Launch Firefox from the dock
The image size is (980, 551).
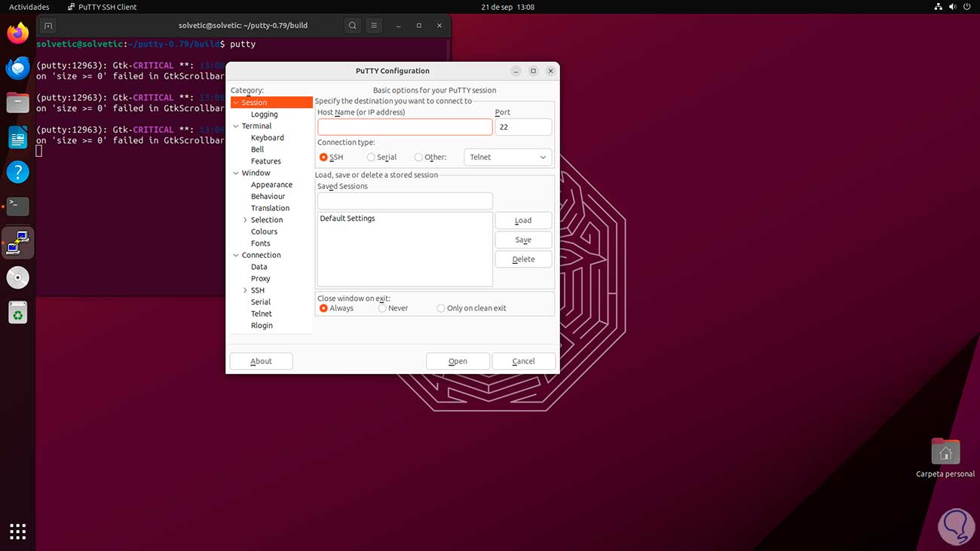pyautogui.click(x=17, y=32)
